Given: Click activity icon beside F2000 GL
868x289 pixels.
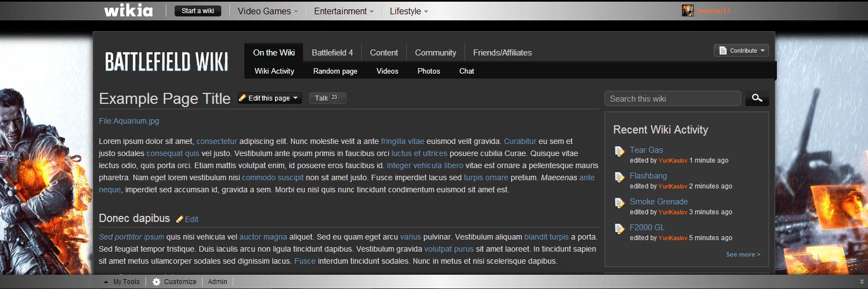Looking at the screenshot, I should click(x=619, y=229).
